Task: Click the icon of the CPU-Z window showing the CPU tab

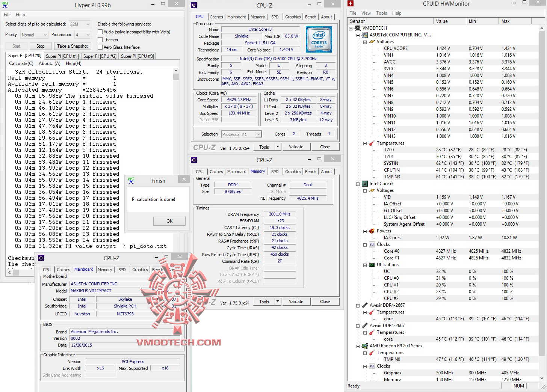Action: point(194,5)
